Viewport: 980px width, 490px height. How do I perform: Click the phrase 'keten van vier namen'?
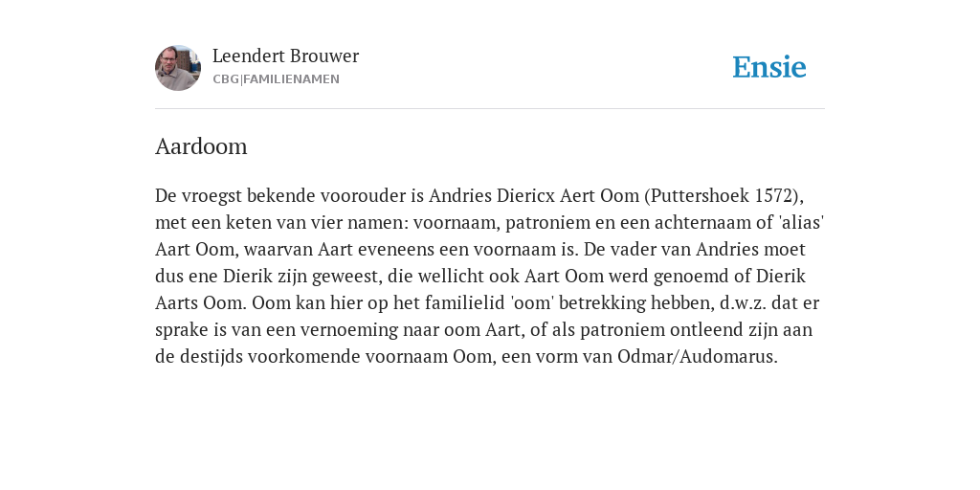[313, 222]
